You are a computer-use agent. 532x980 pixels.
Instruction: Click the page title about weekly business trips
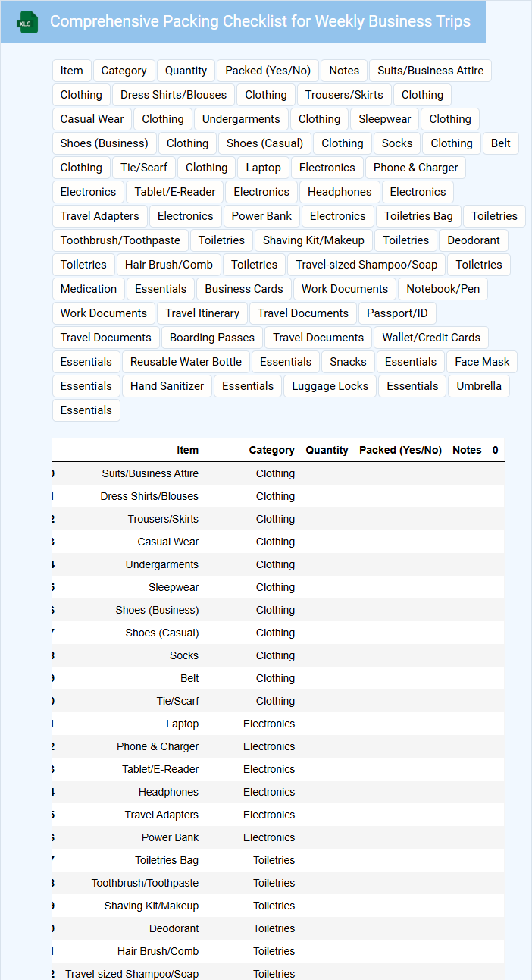click(260, 21)
